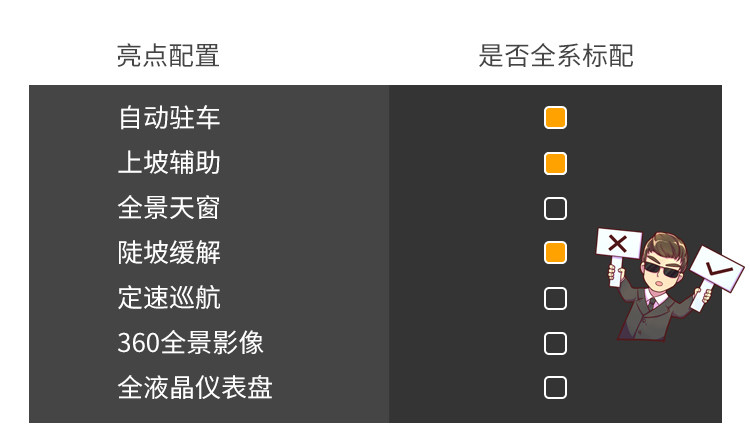Uncheck the 陡坡缓解 checkbox
Screen dimensions: 750x446
555,253
